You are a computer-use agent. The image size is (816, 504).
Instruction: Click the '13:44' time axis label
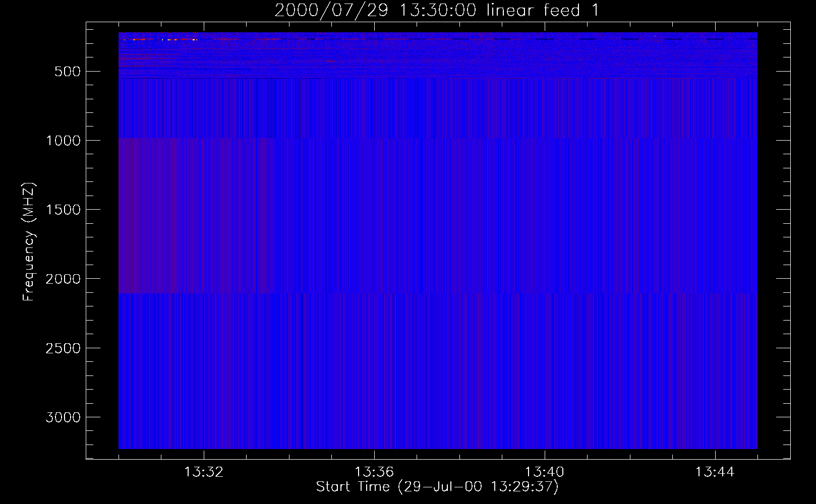coord(715,472)
